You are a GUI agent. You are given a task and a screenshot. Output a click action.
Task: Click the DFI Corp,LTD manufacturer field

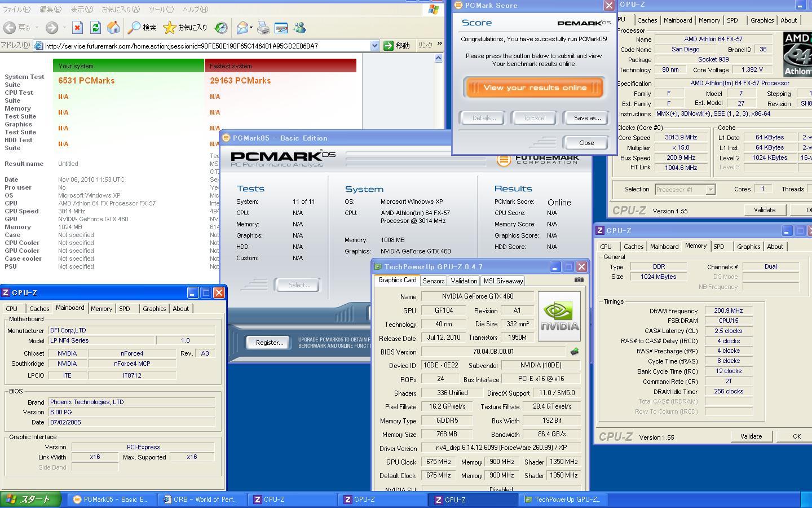coord(132,331)
